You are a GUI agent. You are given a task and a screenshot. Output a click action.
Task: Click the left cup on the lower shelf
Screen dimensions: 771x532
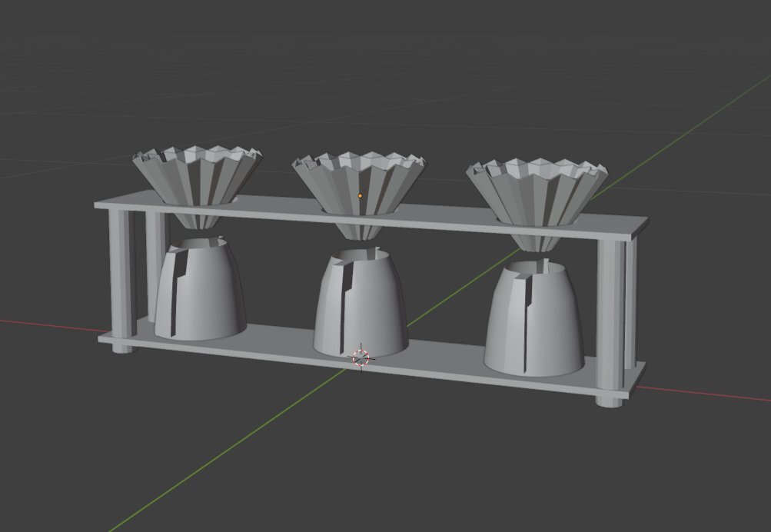[x=200, y=288]
